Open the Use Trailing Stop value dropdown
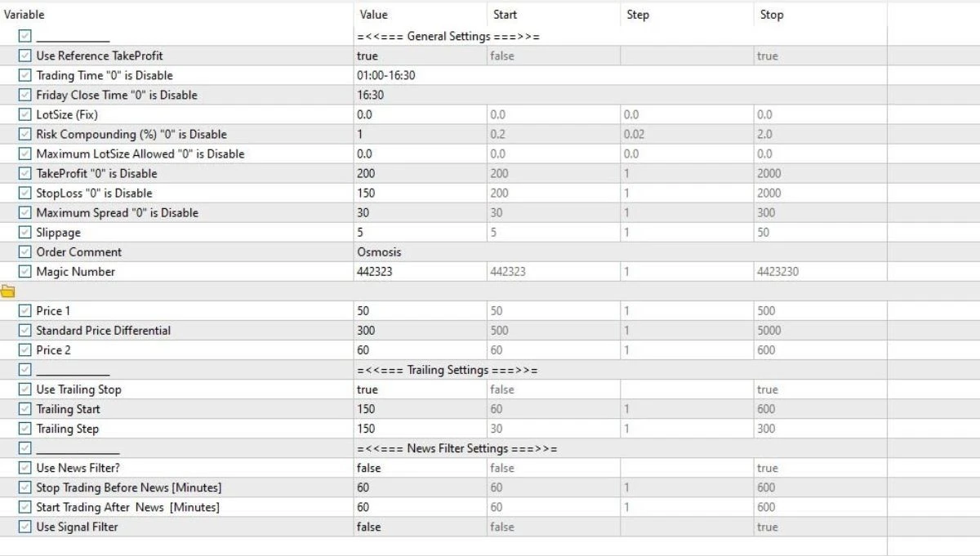980x556 pixels. (x=420, y=389)
